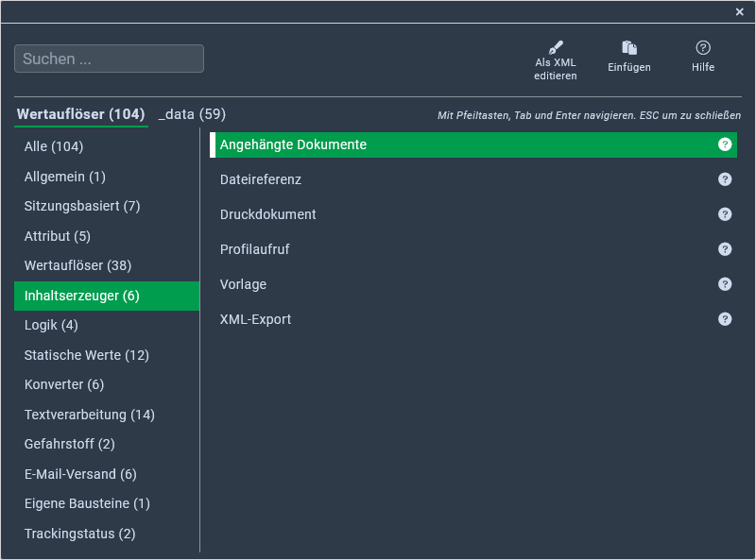Pick the XML-Export list entry
This screenshot has height=560, width=756.
[255, 319]
